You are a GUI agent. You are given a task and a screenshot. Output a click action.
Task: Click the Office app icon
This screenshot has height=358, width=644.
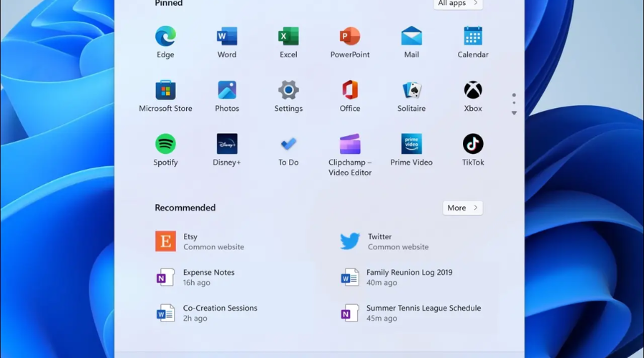pyautogui.click(x=350, y=90)
